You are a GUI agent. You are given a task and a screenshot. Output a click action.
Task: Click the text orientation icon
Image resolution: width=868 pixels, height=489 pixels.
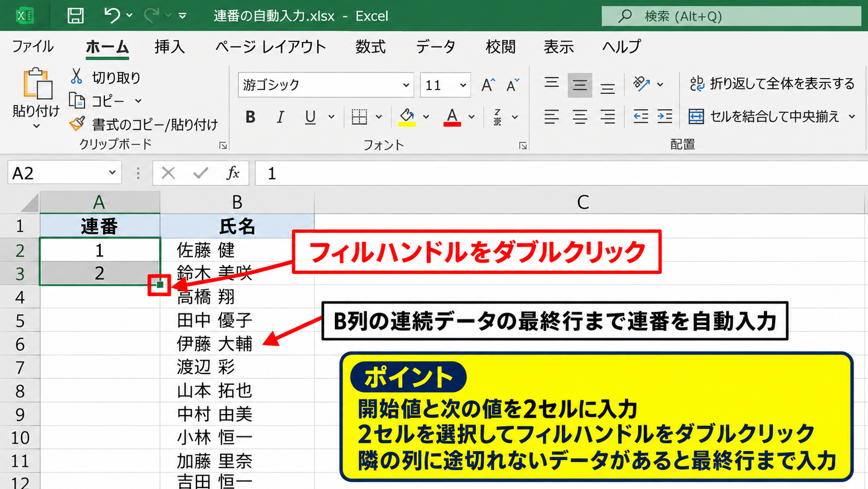(x=642, y=84)
